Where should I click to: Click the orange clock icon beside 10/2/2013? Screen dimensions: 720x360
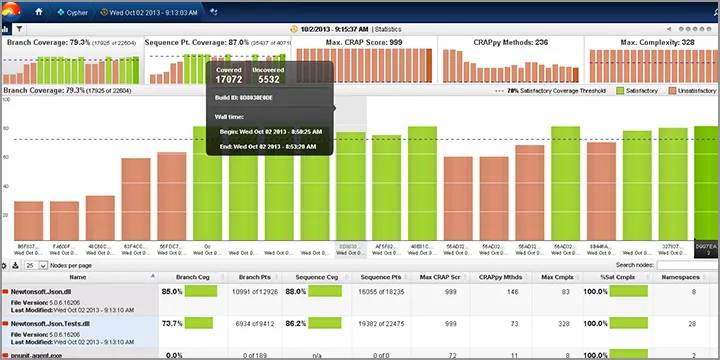[x=294, y=29]
